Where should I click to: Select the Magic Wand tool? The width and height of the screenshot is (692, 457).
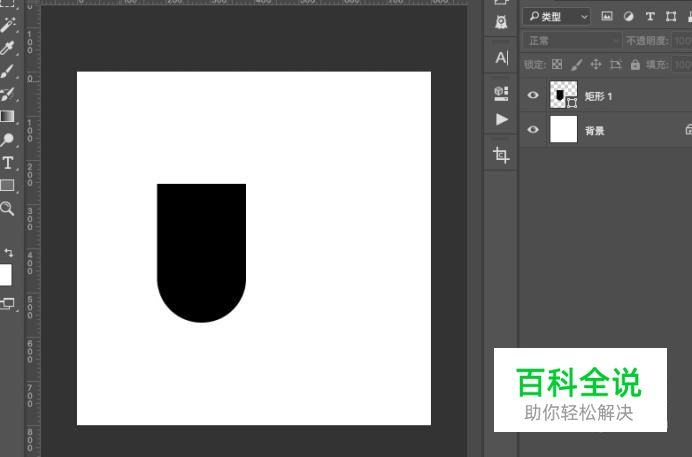tap(8, 25)
